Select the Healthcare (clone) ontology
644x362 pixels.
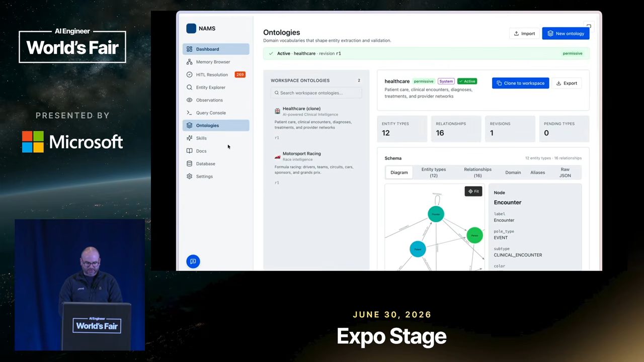click(x=316, y=123)
